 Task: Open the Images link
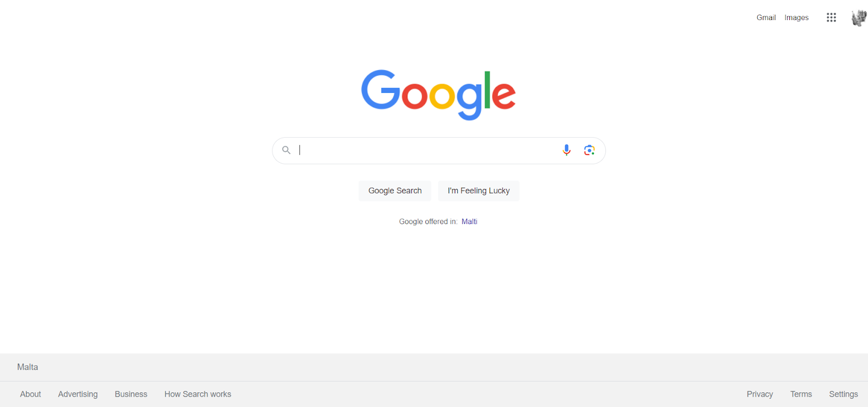pyautogui.click(x=796, y=17)
